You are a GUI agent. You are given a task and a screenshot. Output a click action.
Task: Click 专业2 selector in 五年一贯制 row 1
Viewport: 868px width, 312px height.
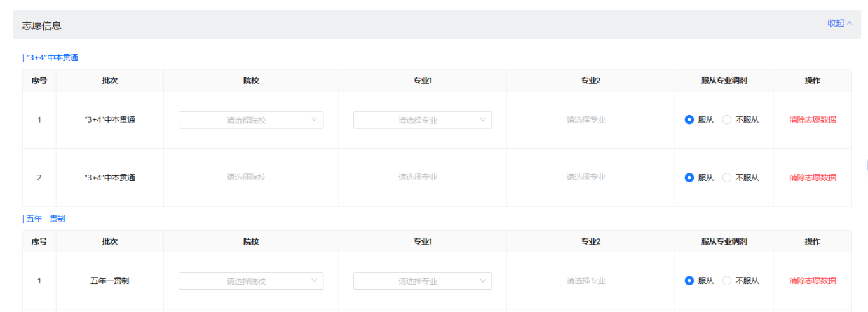tap(586, 280)
